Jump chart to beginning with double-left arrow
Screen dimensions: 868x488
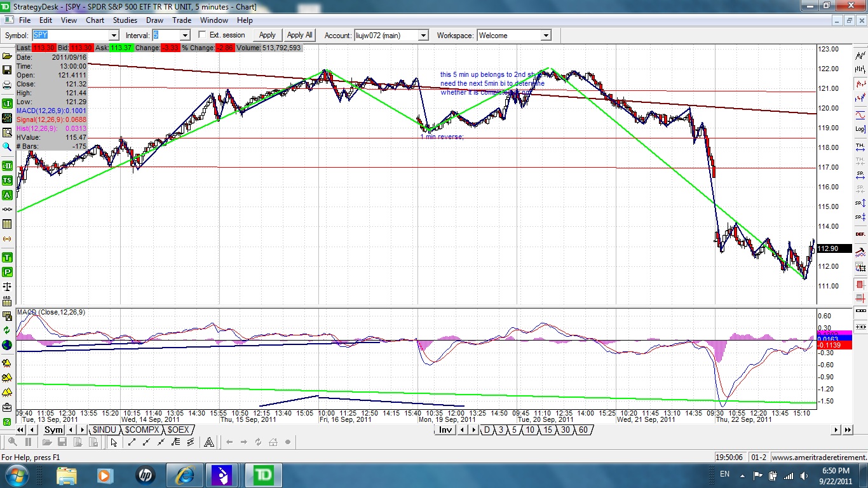click(20, 430)
